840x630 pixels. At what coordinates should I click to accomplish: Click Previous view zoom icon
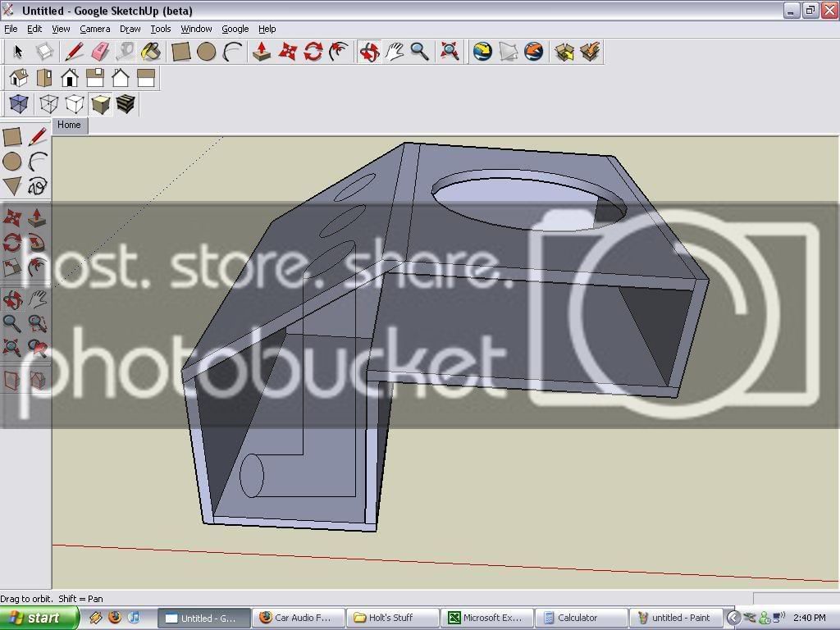(x=38, y=348)
